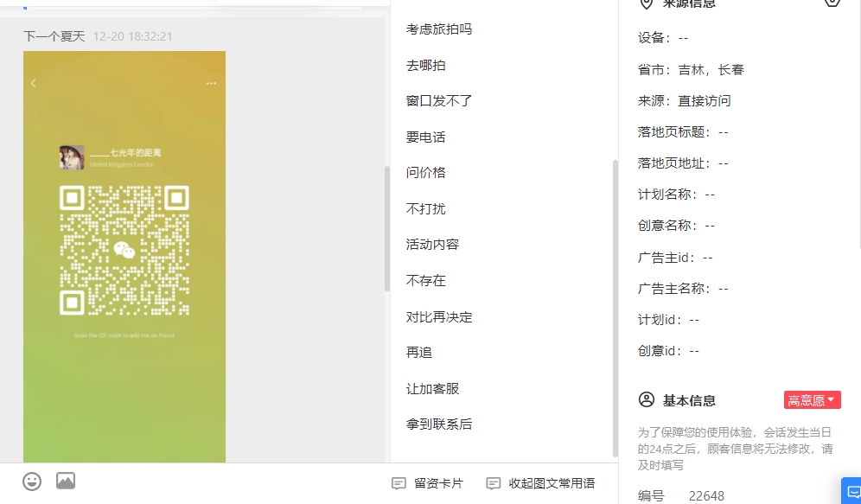Open the WeChat QR code image
The height and width of the screenshot is (504, 861).
click(124, 251)
